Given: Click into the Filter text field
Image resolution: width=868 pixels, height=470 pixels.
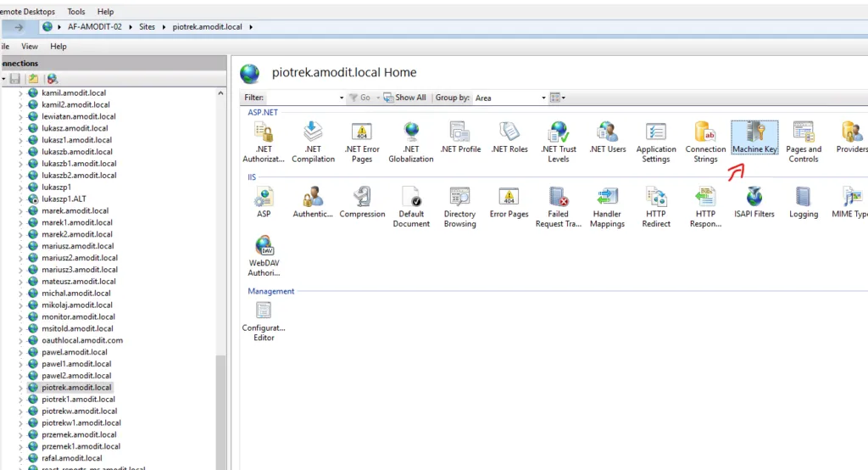Looking at the screenshot, I should [302, 98].
